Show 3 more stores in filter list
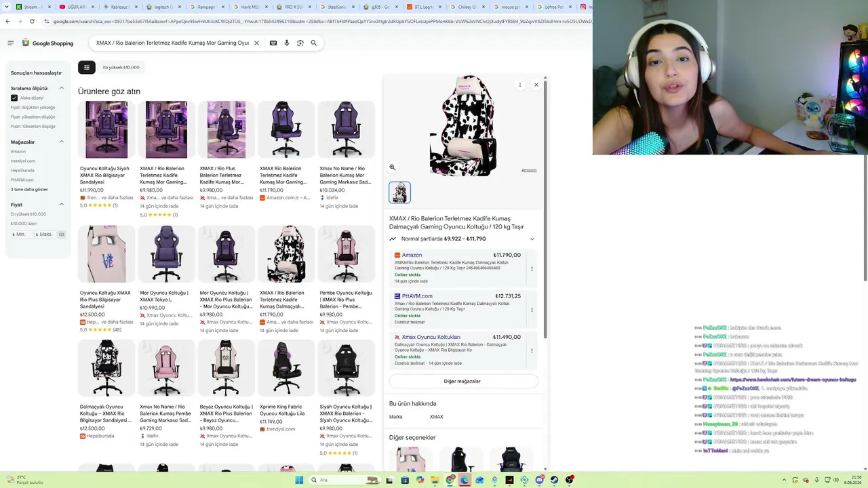The width and height of the screenshot is (868, 488). coord(29,189)
